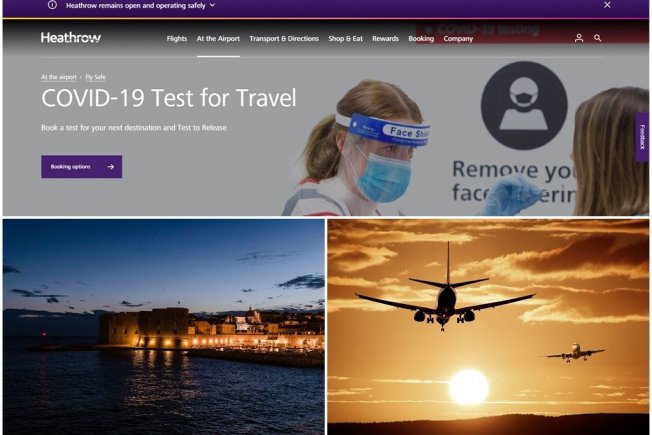This screenshot has width=652, height=435.
Task: Open the search magnifier icon
Action: point(598,38)
